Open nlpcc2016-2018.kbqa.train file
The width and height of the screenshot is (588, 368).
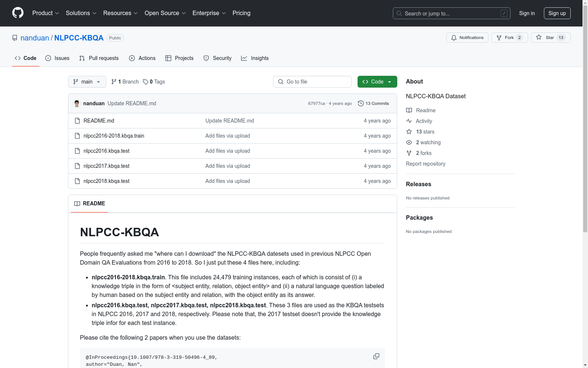(x=114, y=136)
